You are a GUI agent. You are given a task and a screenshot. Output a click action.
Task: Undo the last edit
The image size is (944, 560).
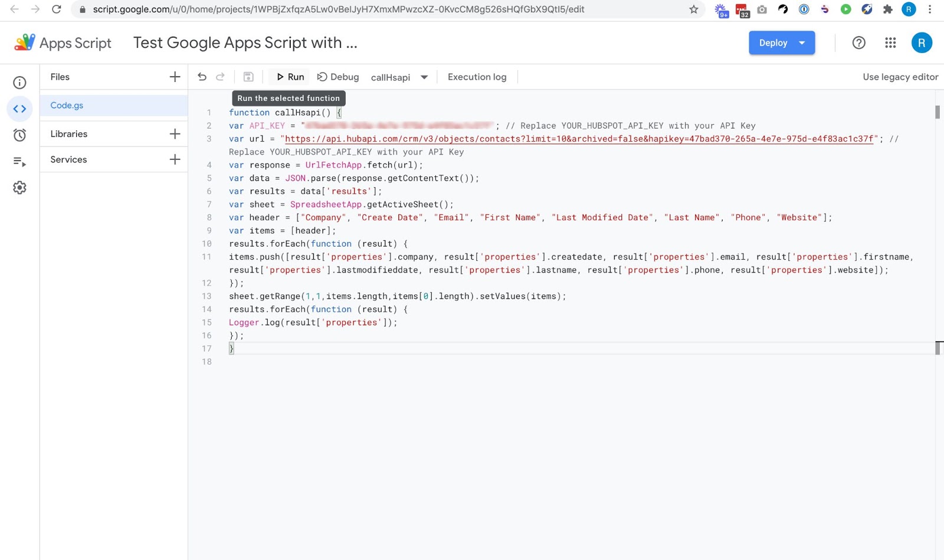(x=202, y=77)
